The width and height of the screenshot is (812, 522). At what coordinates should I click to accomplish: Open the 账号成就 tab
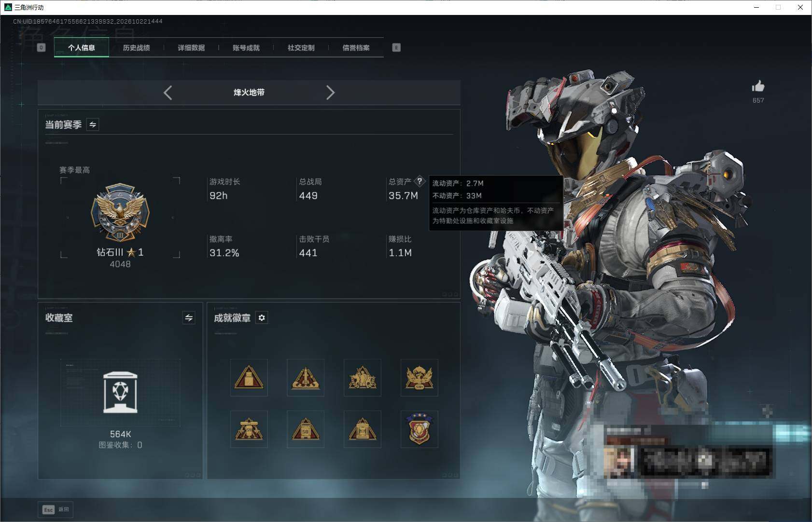pos(246,47)
